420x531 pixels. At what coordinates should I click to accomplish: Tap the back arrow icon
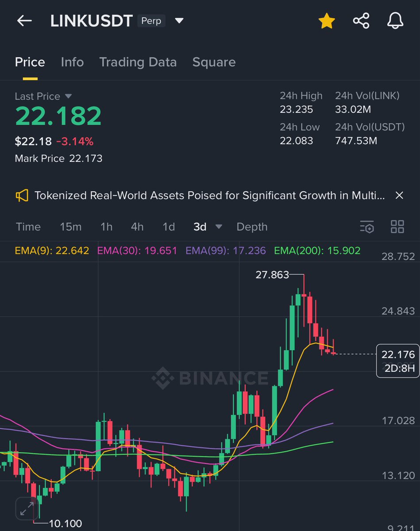(24, 21)
